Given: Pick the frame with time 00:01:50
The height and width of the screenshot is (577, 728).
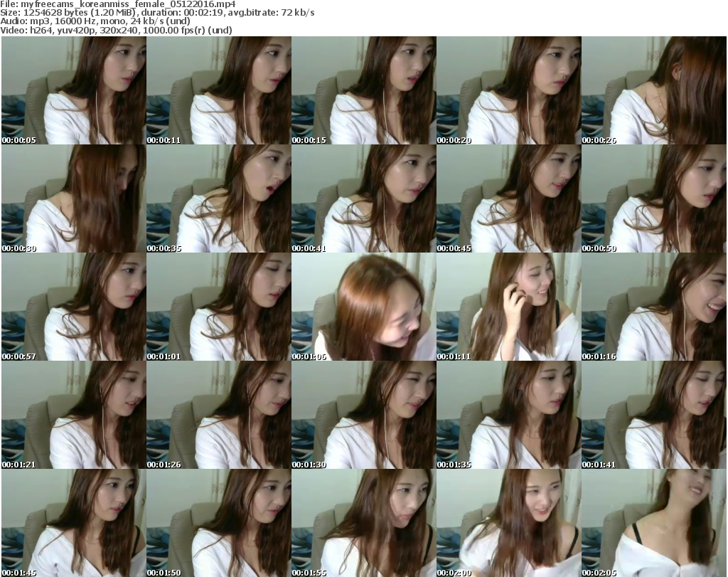Looking at the screenshot, I should point(219,523).
